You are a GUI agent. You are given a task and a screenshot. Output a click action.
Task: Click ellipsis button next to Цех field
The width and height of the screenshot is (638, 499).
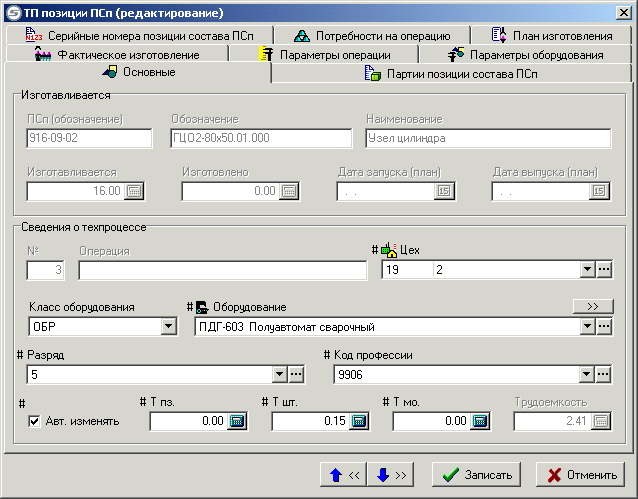point(603,270)
